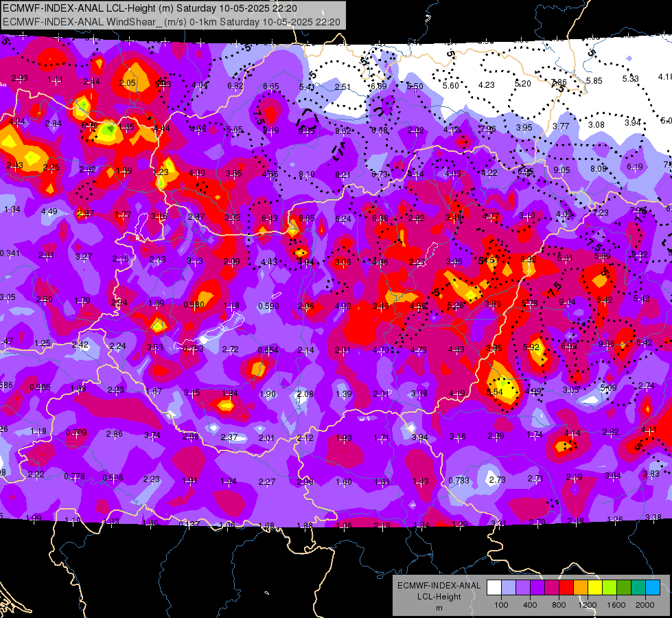Viewport: 672px width, 618px height.
Task: Select the orange legend color swatch
Action: click(x=581, y=587)
